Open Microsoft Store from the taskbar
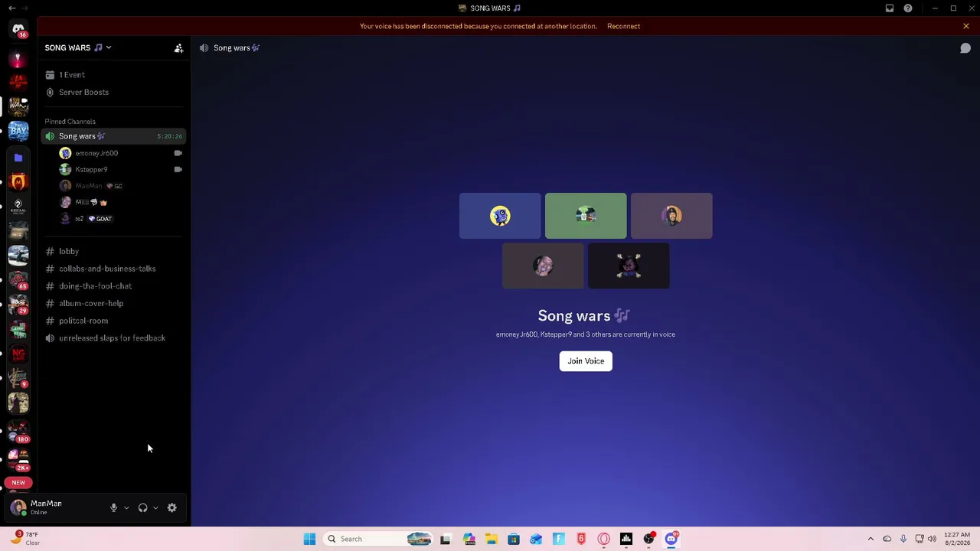This screenshot has width=980, height=551. click(x=514, y=539)
